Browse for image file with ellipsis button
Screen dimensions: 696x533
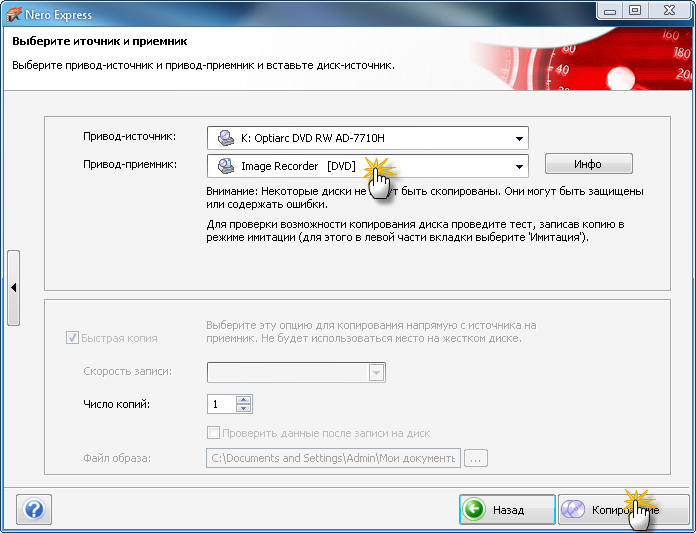click(476, 458)
